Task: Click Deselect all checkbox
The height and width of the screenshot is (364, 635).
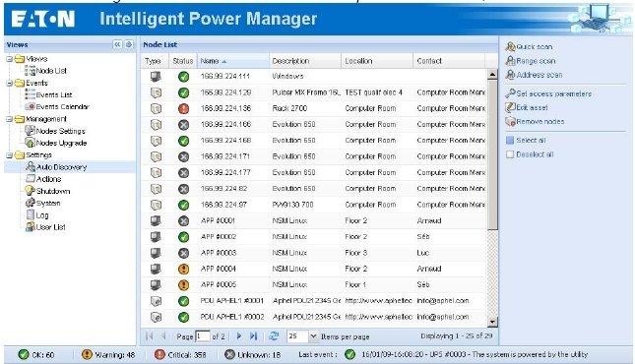Action: pyautogui.click(x=510, y=154)
